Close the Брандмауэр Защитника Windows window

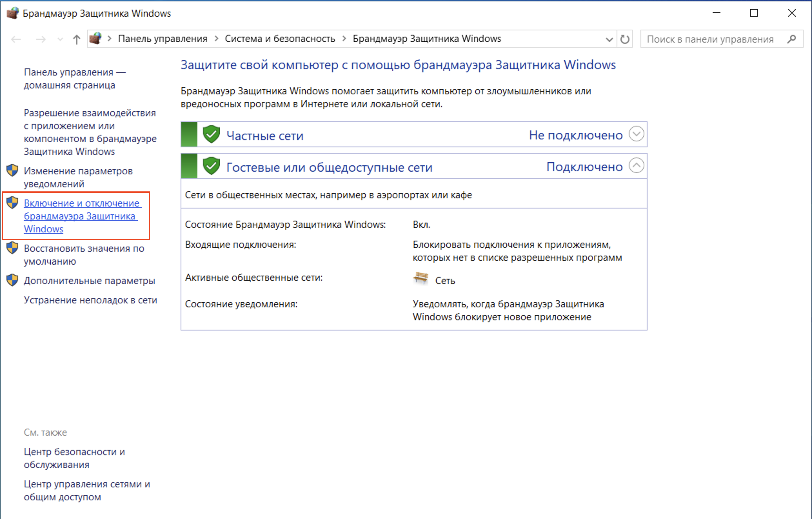(792, 13)
